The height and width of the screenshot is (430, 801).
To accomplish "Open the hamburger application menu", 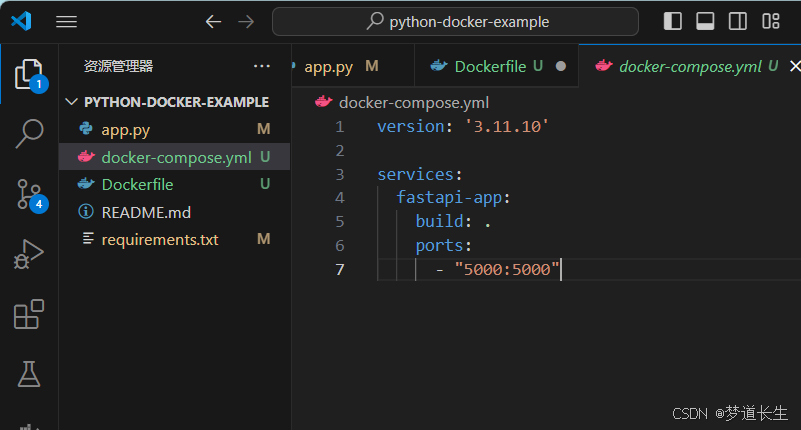I will pos(66,21).
